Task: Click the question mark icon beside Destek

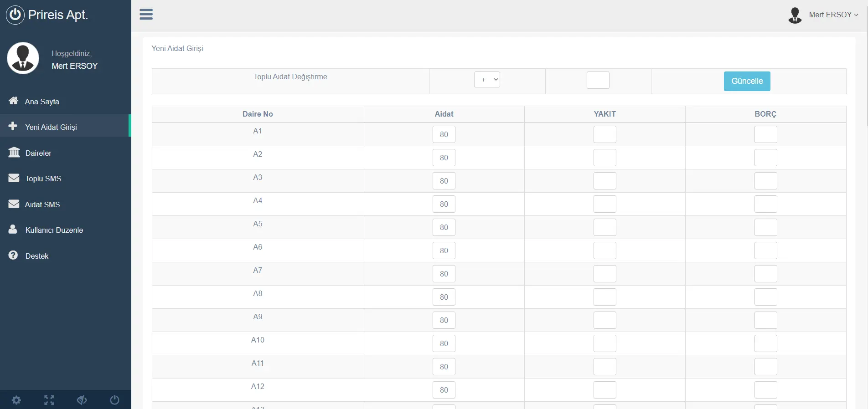Action: click(13, 256)
